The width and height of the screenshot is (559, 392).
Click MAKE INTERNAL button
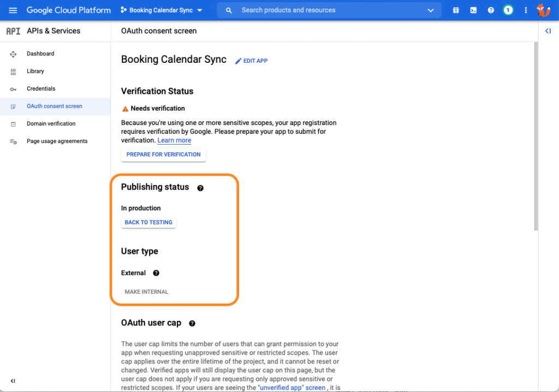[x=146, y=292]
